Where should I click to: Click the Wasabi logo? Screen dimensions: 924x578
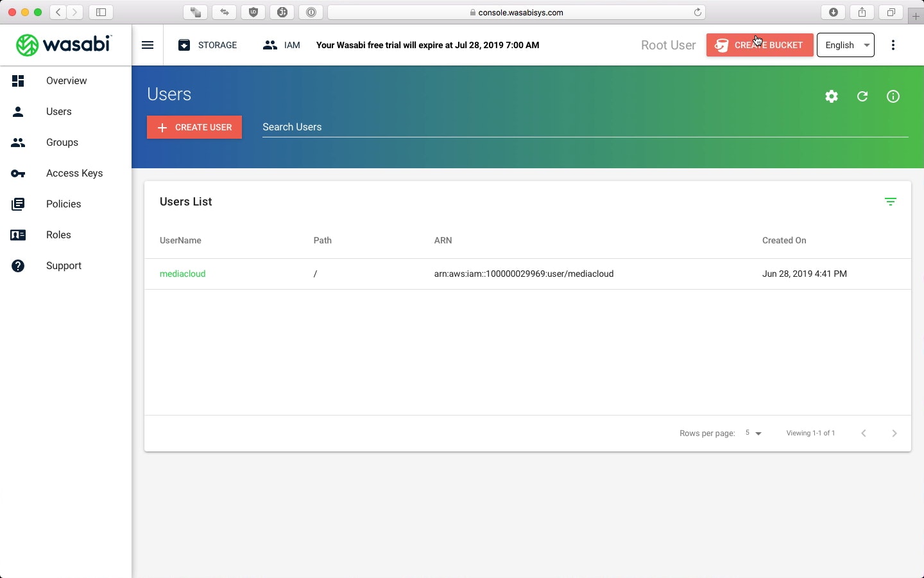click(64, 45)
